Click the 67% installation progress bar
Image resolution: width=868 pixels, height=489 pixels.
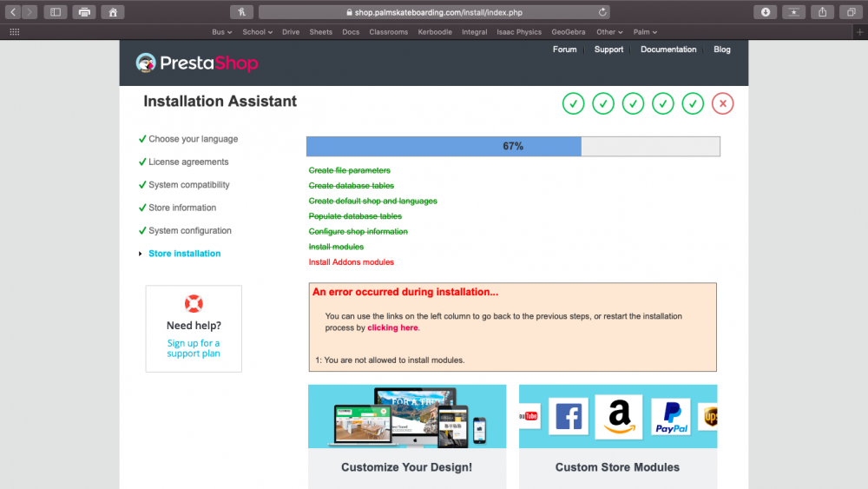tap(513, 146)
